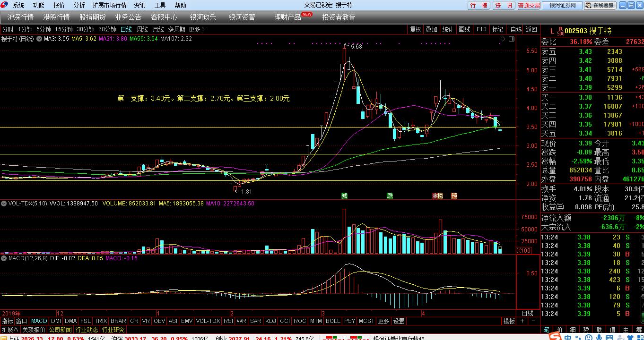Click the 资讯 button at top right
Viewport: 644px width, 340px height.
coord(504,5)
